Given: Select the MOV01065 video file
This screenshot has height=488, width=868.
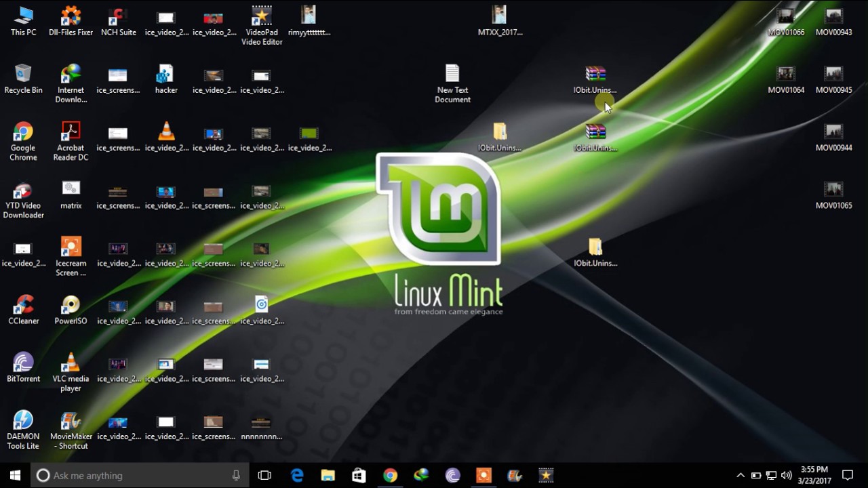Looking at the screenshot, I should 833,194.
